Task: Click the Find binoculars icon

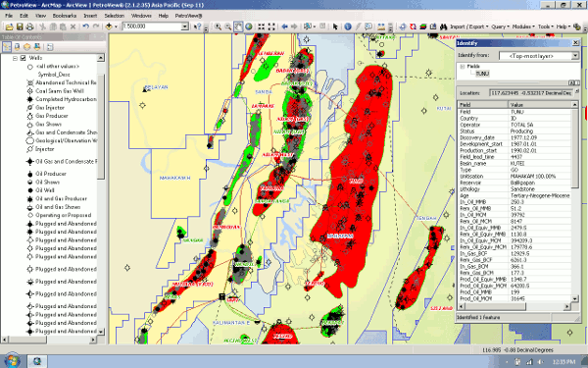Action: point(443,26)
